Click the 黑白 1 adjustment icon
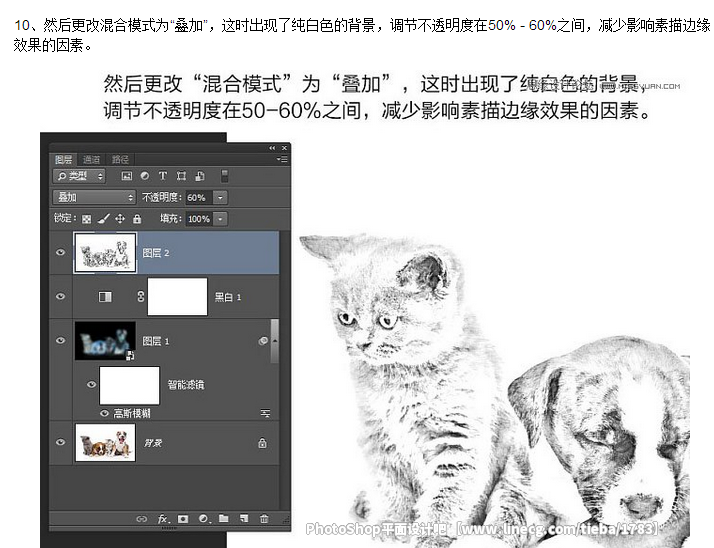Screen dimensions: 714x548 click(105, 297)
